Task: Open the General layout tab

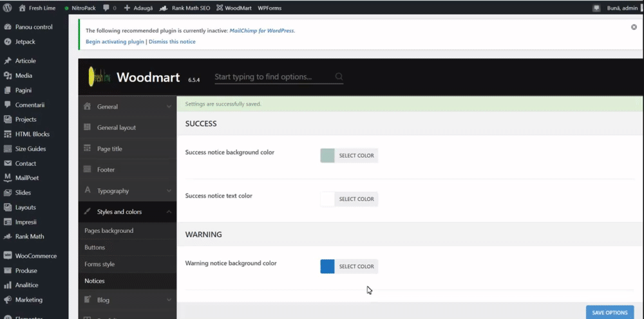Action: click(128, 127)
